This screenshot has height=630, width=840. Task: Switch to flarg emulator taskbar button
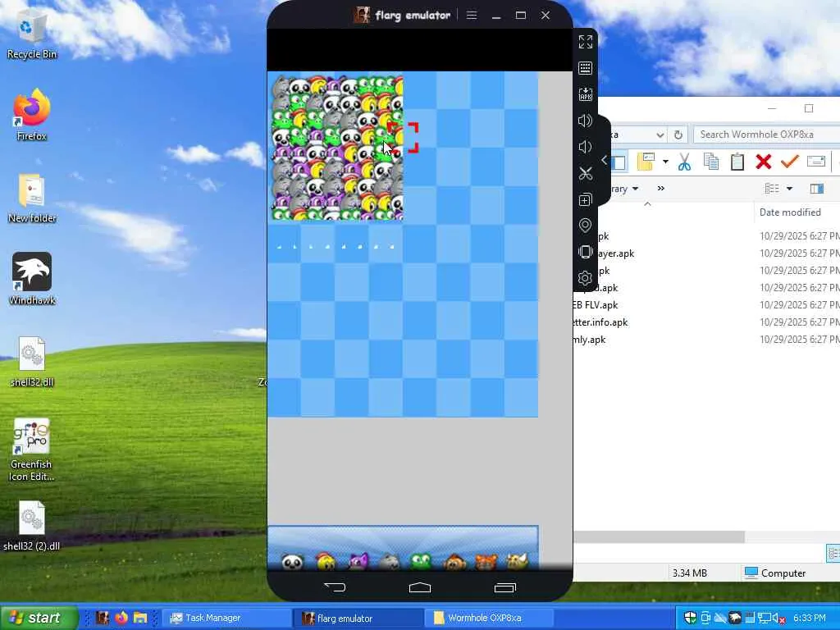pos(358,619)
